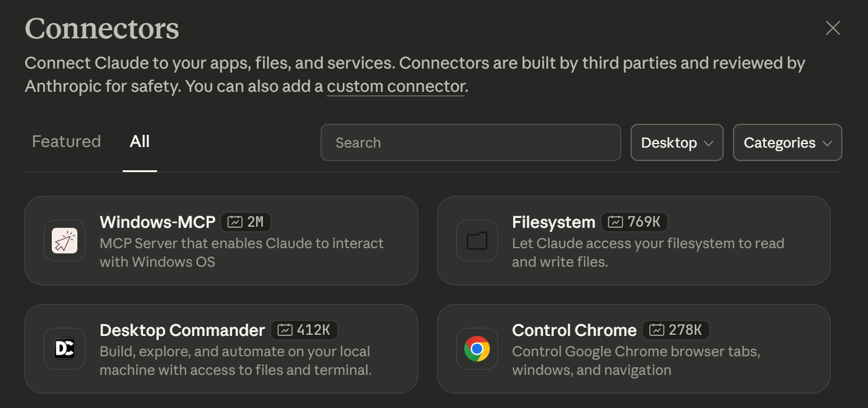The width and height of the screenshot is (868, 408).
Task: Click the Windows-MCP cursor icon
Action: click(x=64, y=240)
